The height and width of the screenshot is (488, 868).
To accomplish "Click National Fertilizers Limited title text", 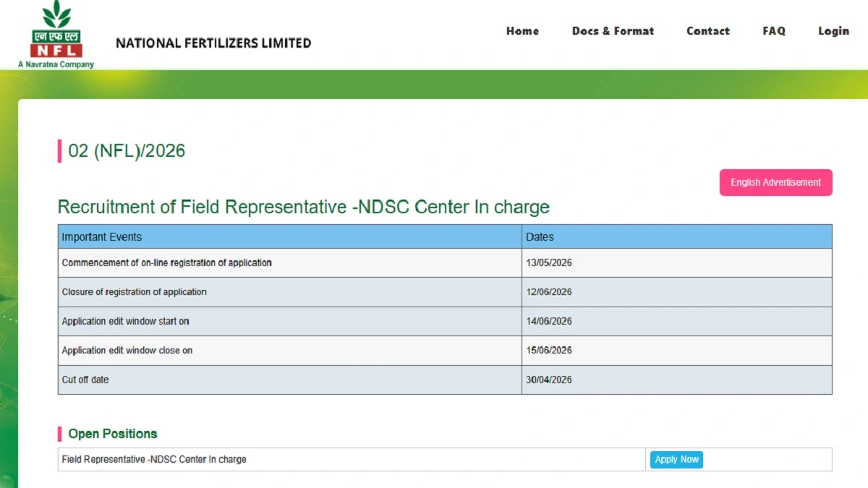I will click(213, 43).
